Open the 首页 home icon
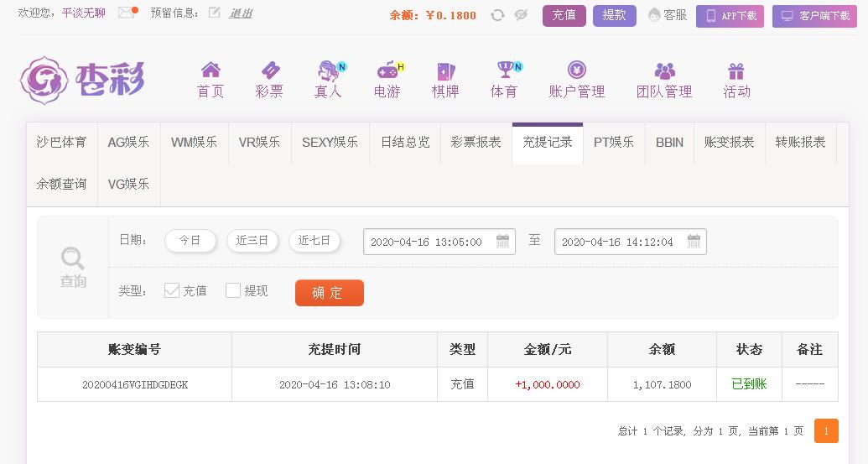Viewport: 868px width, 464px height. pos(211,70)
